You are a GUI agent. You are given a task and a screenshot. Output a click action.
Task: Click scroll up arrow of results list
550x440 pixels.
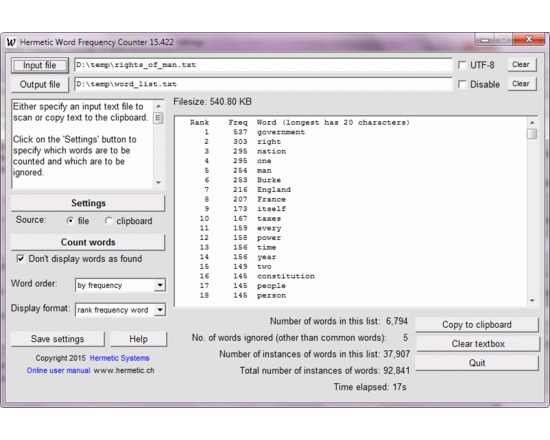(x=532, y=122)
